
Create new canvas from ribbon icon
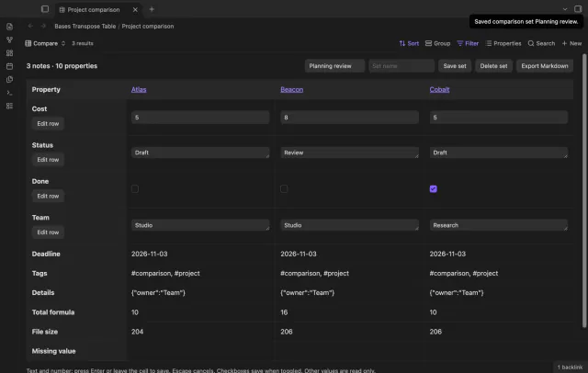pyautogui.click(x=10, y=53)
